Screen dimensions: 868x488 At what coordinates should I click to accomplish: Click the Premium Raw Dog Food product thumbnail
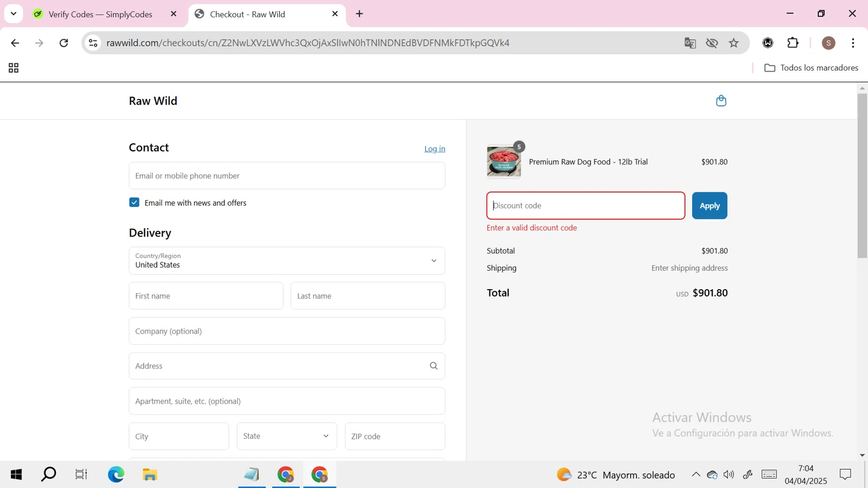tap(504, 162)
